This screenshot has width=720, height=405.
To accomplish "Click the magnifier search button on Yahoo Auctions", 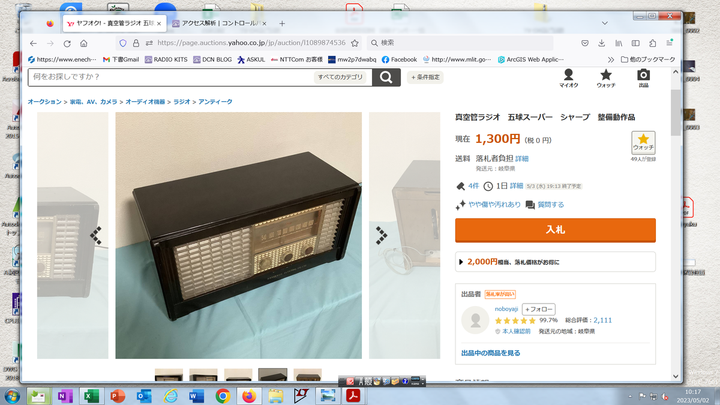I will click(x=386, y=77).
